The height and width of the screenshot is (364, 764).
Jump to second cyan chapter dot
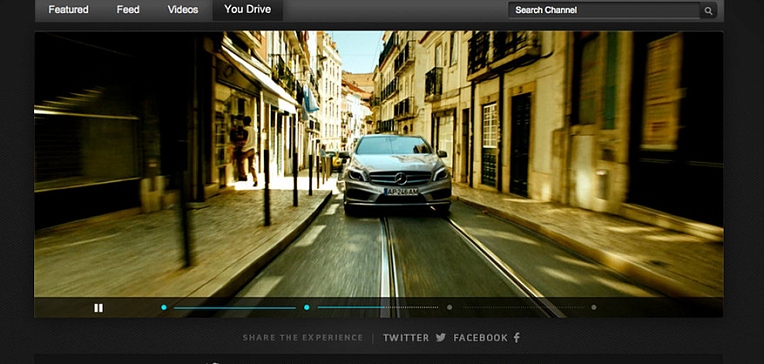pyautogui.click(x=306, y=307)
